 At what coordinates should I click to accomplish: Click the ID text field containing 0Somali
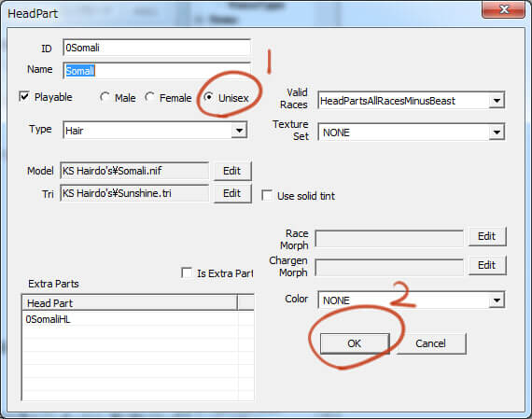point(157,48)
